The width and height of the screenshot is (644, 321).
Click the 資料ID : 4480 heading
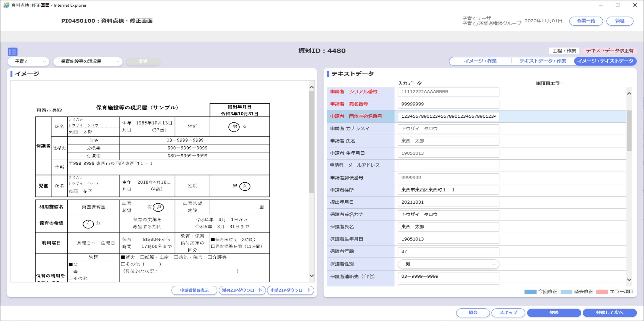(x=322, y=51)
